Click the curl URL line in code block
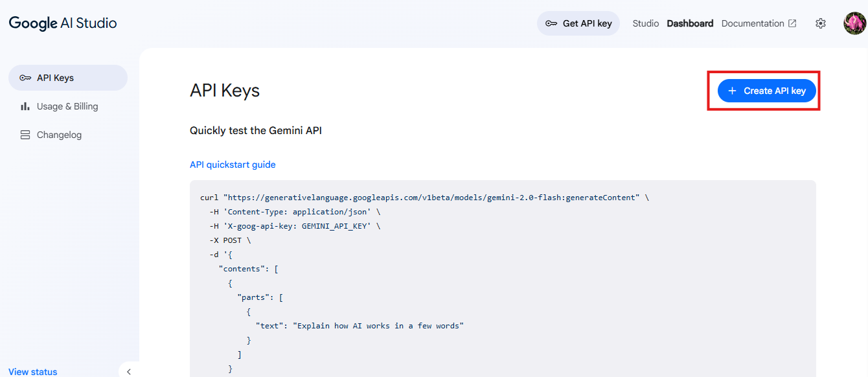Image resolution: width=868 pixels, height=377 pixels. [x=425, y=198]
